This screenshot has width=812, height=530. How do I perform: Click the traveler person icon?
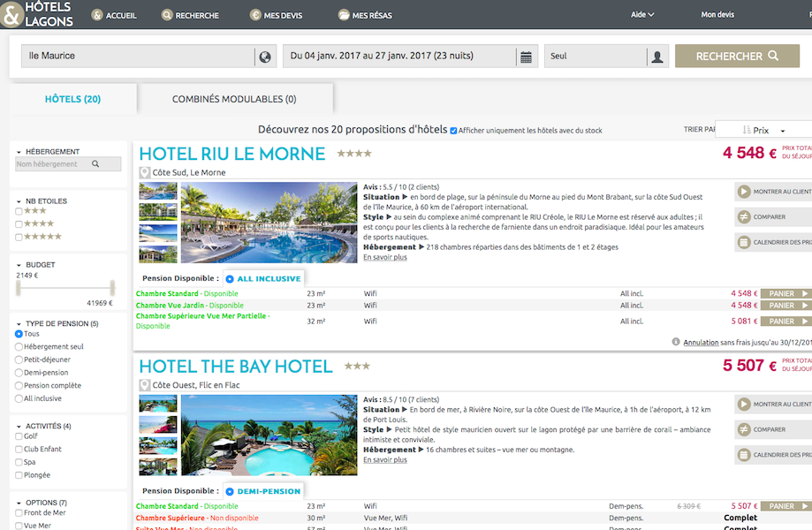[x=657, y=57]
